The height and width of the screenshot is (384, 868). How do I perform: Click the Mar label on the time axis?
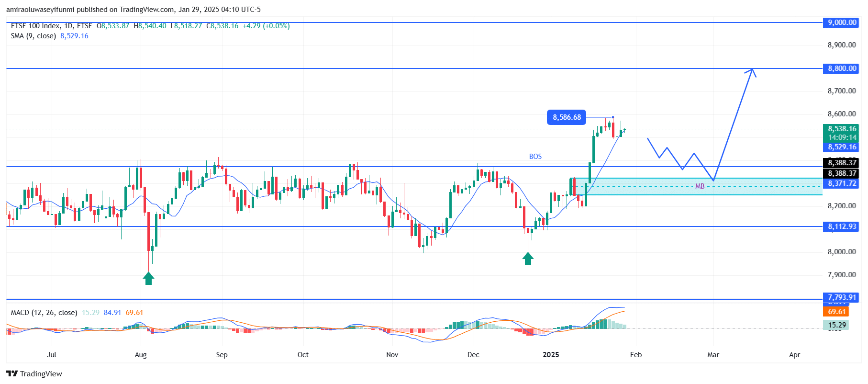pyautogui.click(x=713, y=355)
